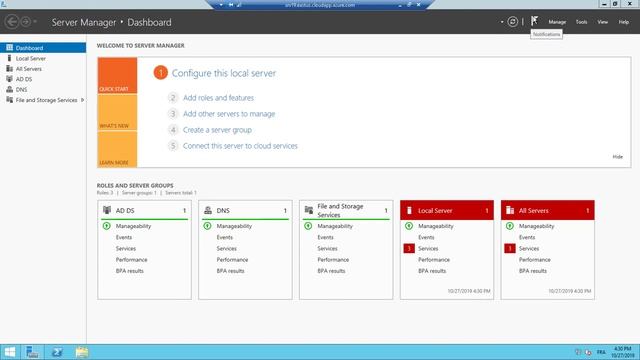Click File and Storage Manageability status icon
Image resolution: width=640 pixels, height=360 pixels.
308,226
